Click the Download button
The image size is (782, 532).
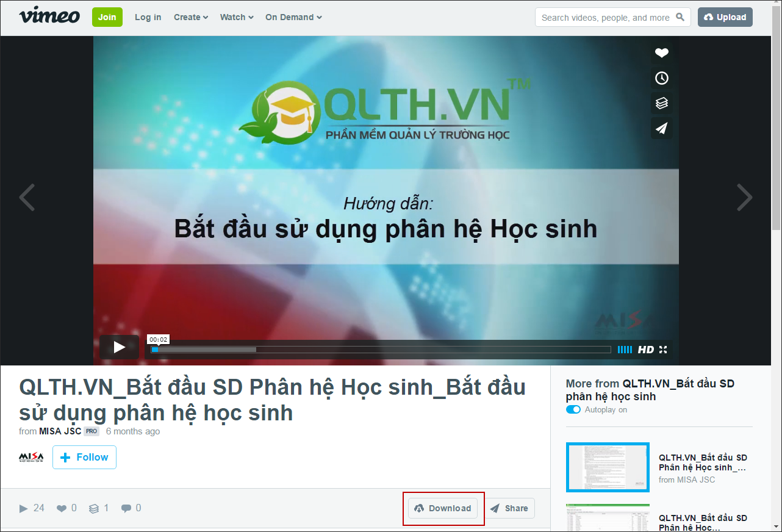point(443,508)
